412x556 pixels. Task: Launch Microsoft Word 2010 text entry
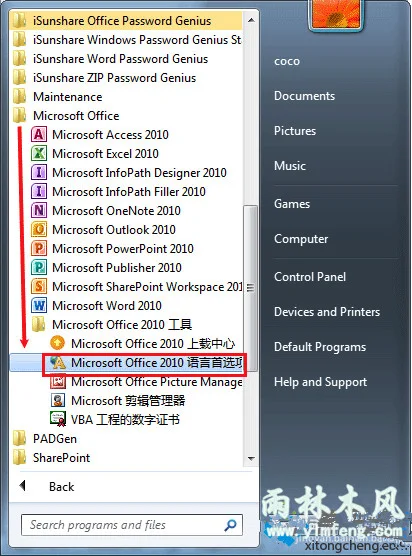tap(107, 306)
